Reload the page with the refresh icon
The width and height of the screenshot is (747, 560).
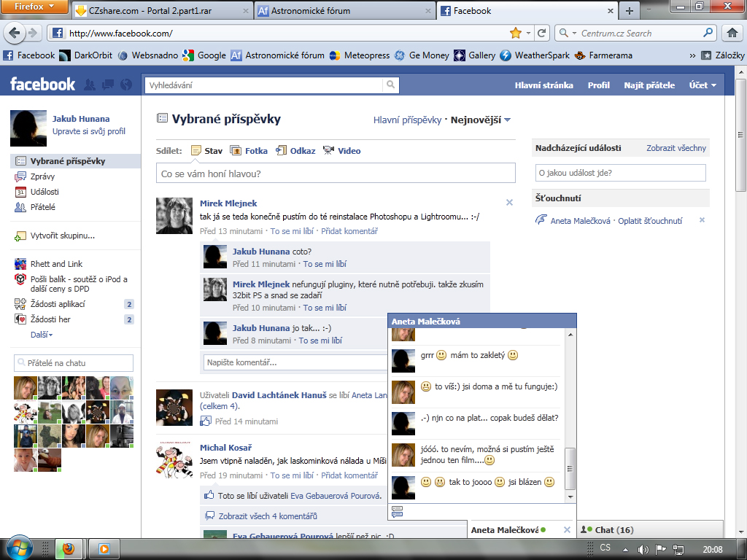(x=542, y=33)
